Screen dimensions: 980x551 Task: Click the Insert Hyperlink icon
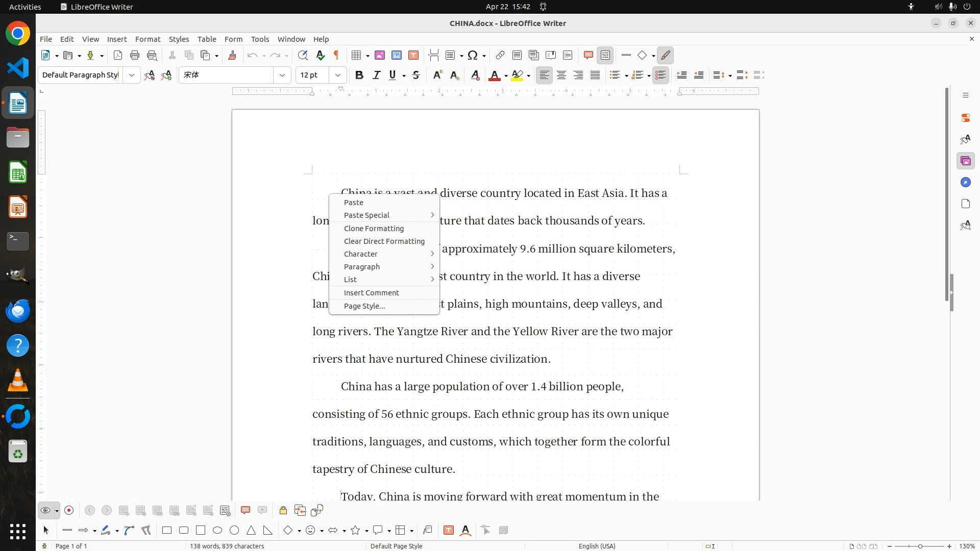(500, 56)
